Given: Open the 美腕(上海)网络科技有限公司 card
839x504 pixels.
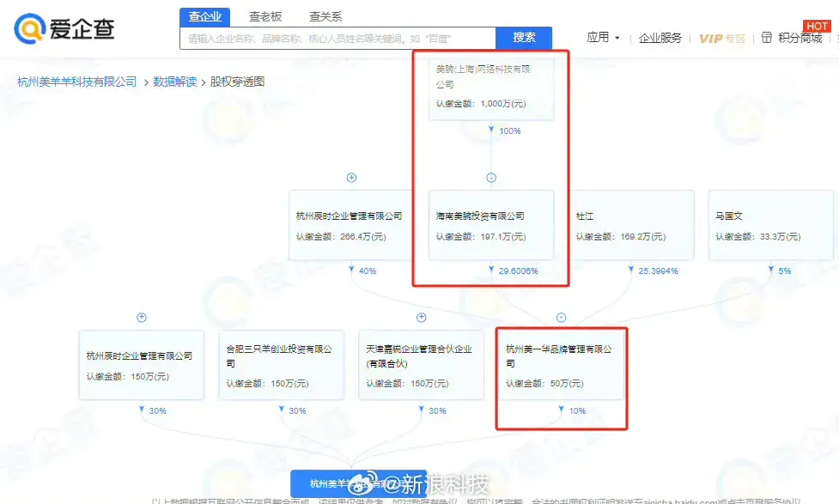Looking at the screenshot, I should click(x=491, y=88).
